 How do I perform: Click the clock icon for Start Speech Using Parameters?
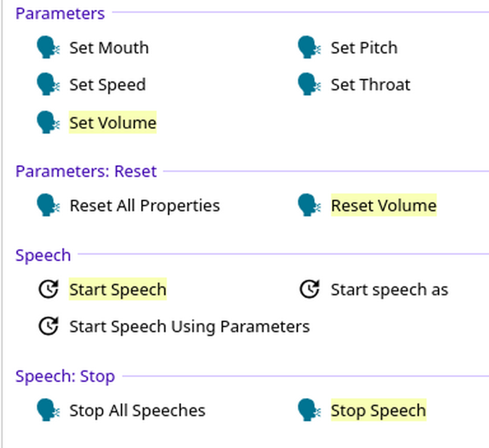point(48,326)
